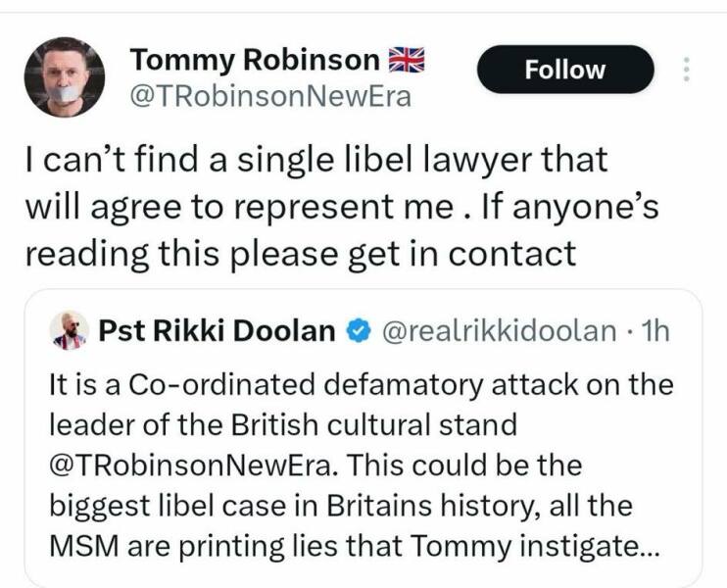
Task: Open Tommy Robinson's profile picture
Action: [x=64, y=77]
